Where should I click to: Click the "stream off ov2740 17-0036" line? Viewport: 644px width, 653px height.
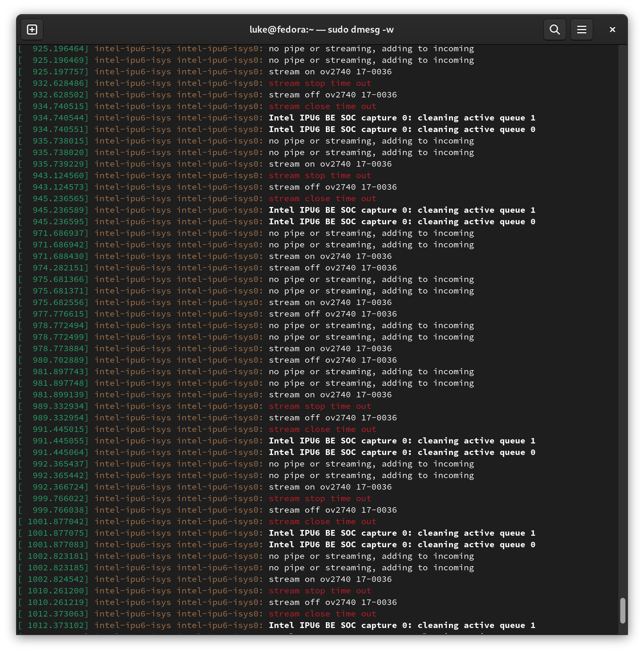tap(333, 95)
